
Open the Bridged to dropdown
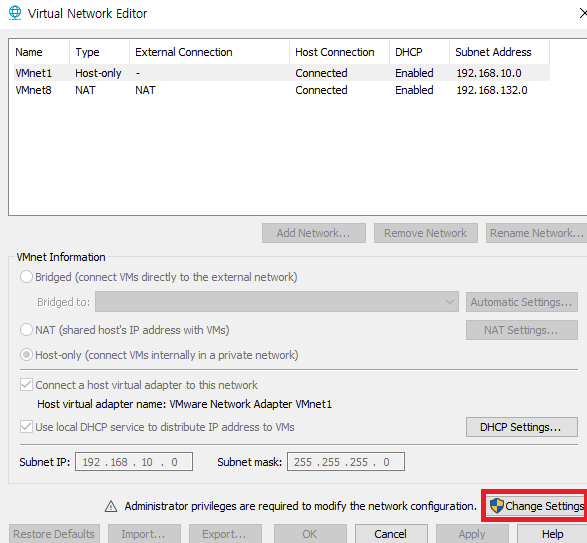click(x=277, y=302)
